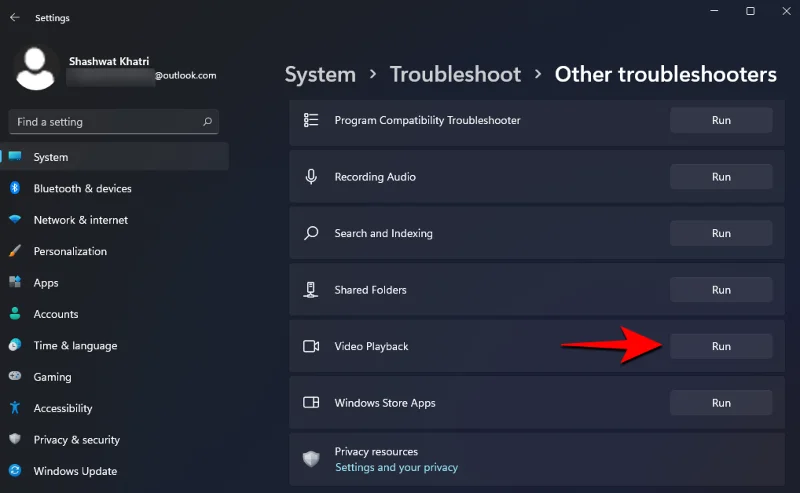Click the Other troubleshooters page title

(665, 75)
